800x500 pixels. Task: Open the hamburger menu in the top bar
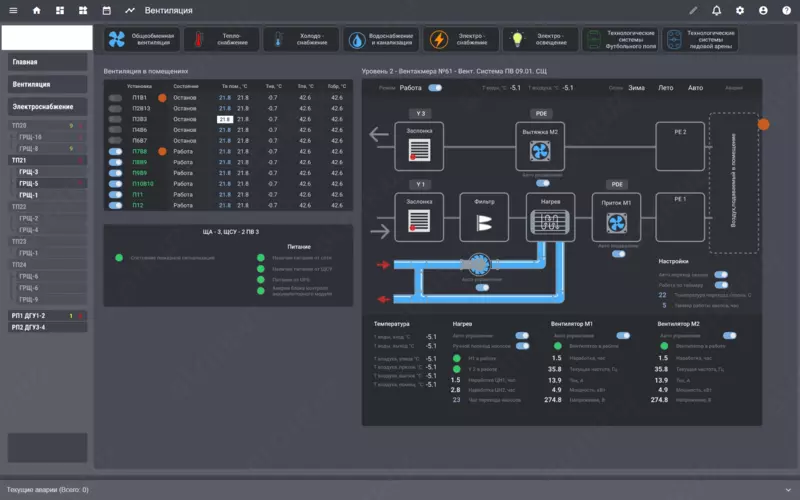click(x=13, y=10)
